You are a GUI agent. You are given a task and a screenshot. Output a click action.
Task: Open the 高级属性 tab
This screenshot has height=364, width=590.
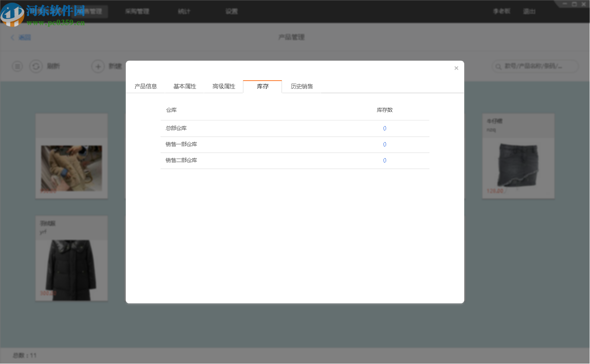(x=223, y=86)
